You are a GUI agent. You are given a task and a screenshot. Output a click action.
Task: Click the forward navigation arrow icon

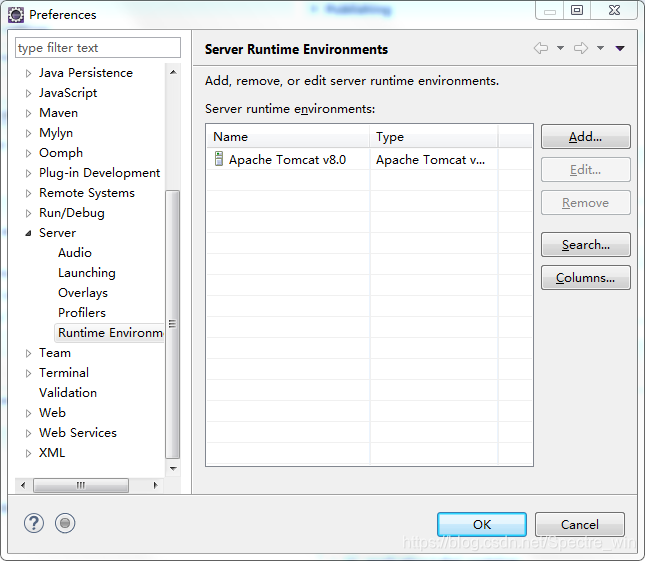pos(581,48)
